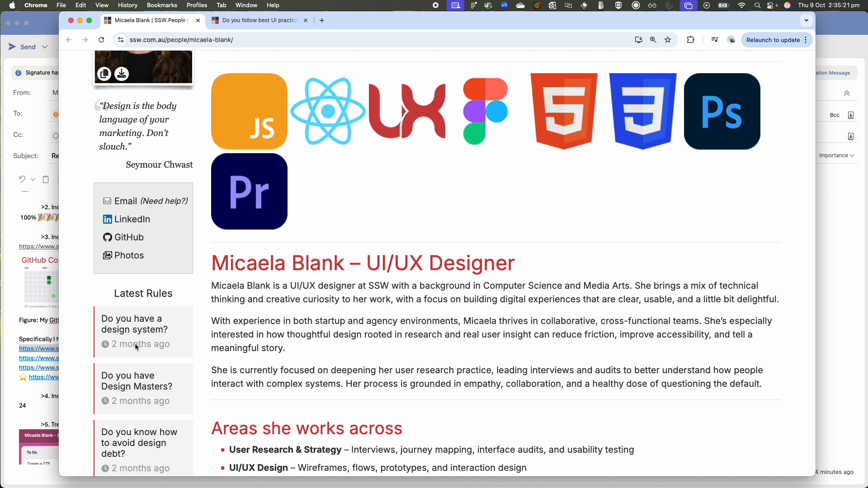Screen dimensions: 868x488
Task: Expand the Send button dropdown chevron
Action: (45, 47)
